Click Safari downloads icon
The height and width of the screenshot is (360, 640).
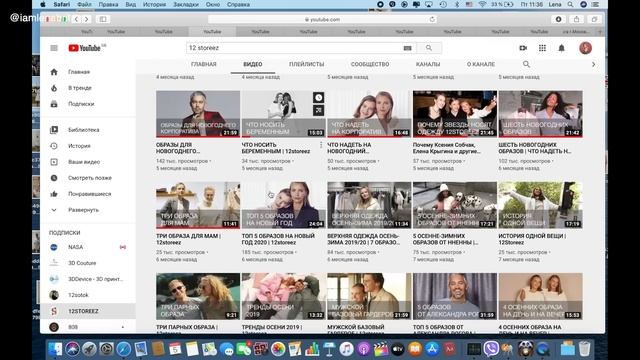558,19
